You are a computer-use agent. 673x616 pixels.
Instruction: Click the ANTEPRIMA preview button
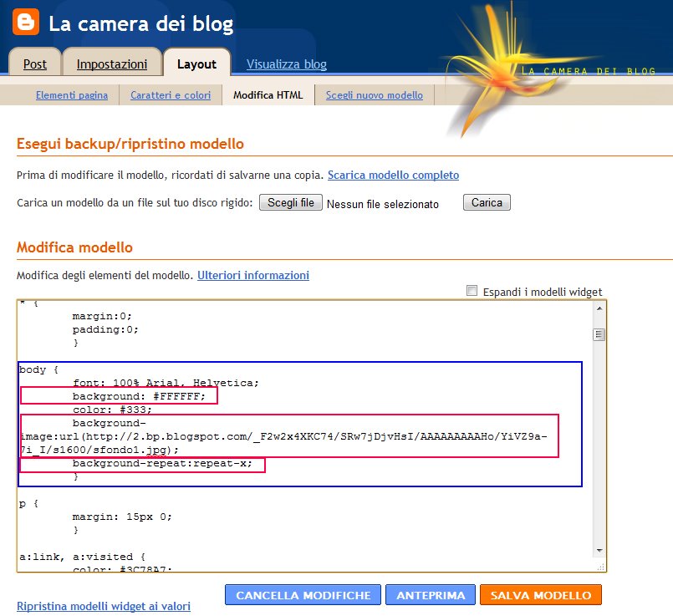pos(431,595)
